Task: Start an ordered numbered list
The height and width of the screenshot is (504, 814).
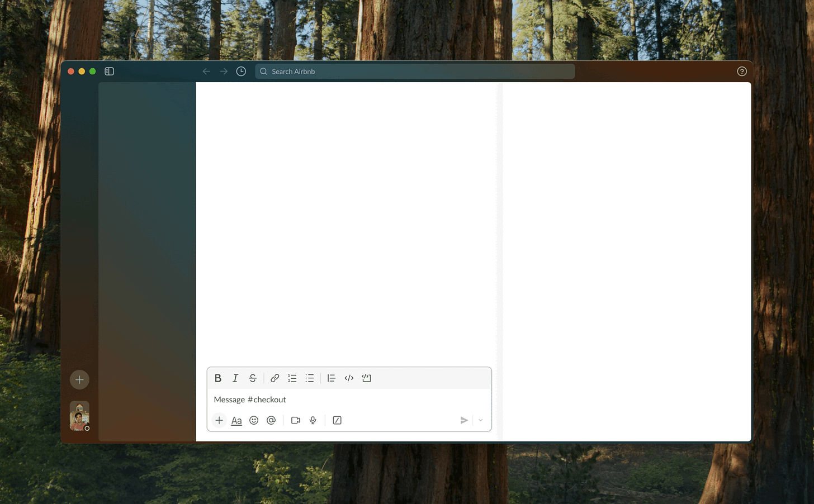Action: pyautogui.click(x=292, y=378)
